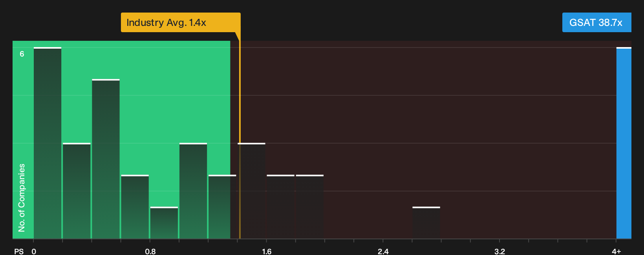This screenshot has width=644, height=255.
Task: Click the isolated bar near PS 2.6
Action: coord(426,222)
